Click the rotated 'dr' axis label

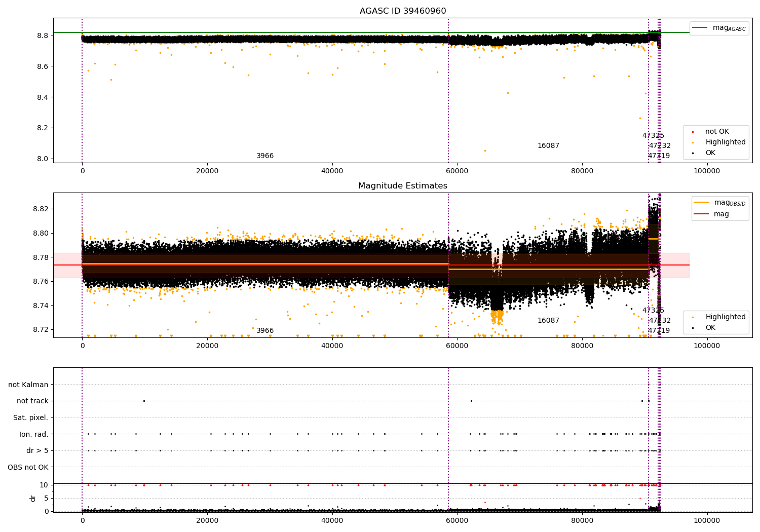(x=33, y=498)
